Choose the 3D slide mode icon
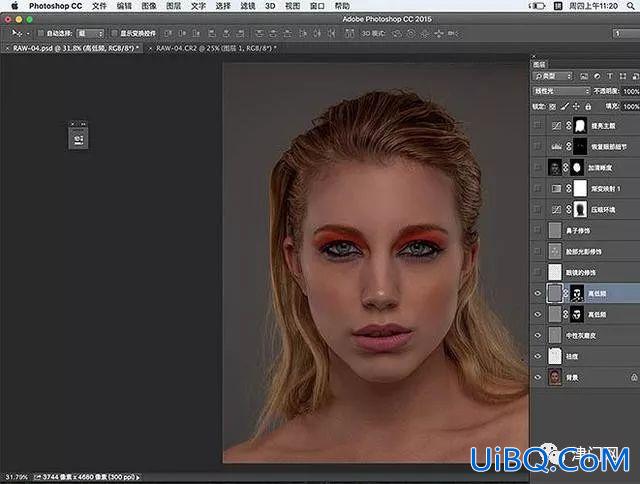The height and width of the screenshot is (484, 640). [x=439, y=33]
